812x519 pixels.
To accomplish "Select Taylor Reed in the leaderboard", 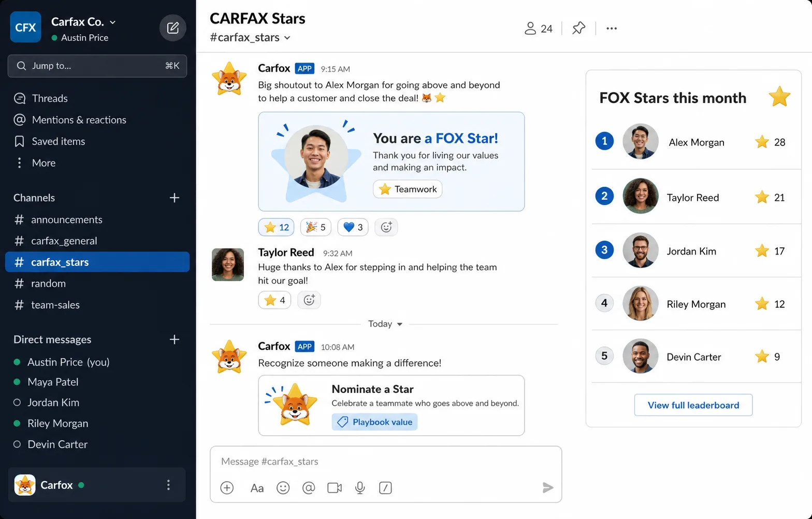I will tap(696, 197).
